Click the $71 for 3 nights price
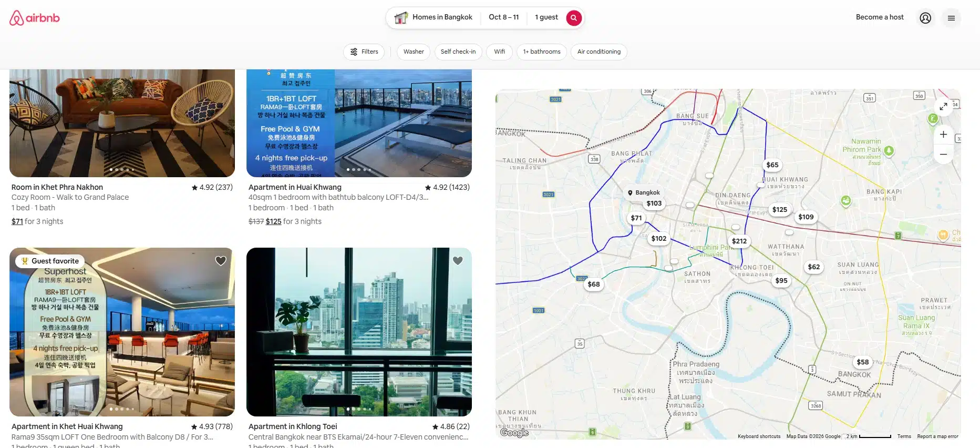Viewport: 980px width, 448px height. click(x=37, y=222)
